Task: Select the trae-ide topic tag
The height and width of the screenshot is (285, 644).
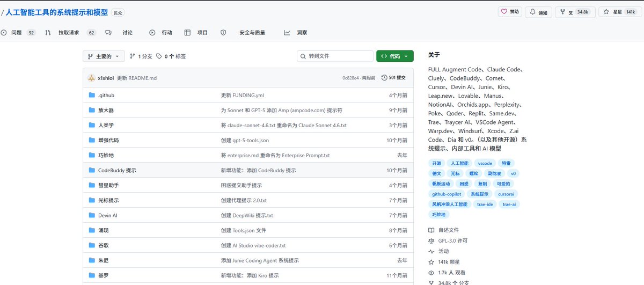Action: pos(485,204)
